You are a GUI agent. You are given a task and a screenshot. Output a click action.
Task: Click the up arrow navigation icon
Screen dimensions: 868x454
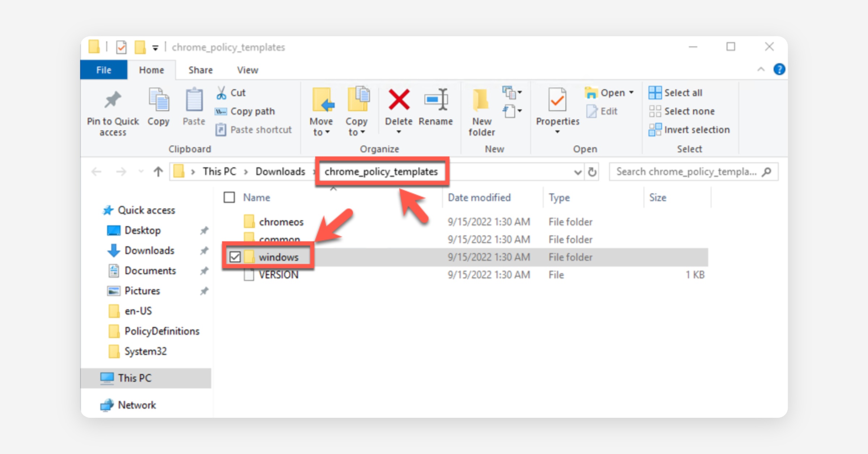pyautogui.click(x=158, y=172)
